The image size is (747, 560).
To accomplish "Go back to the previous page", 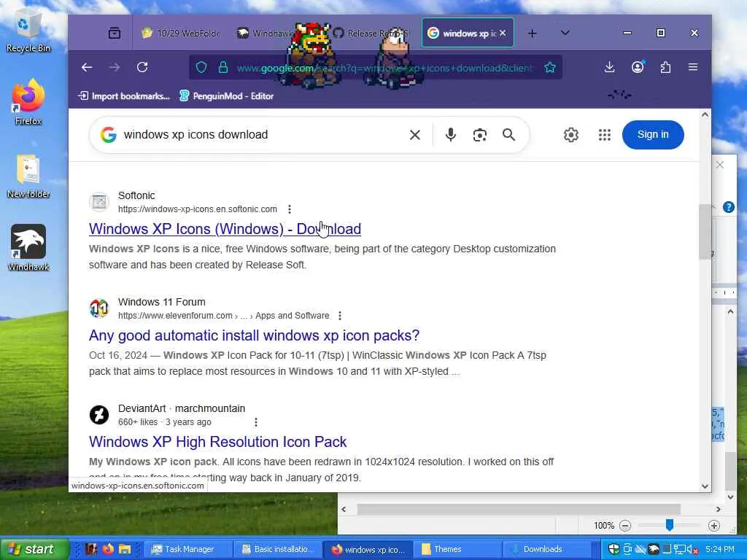I will click(87, 68).
